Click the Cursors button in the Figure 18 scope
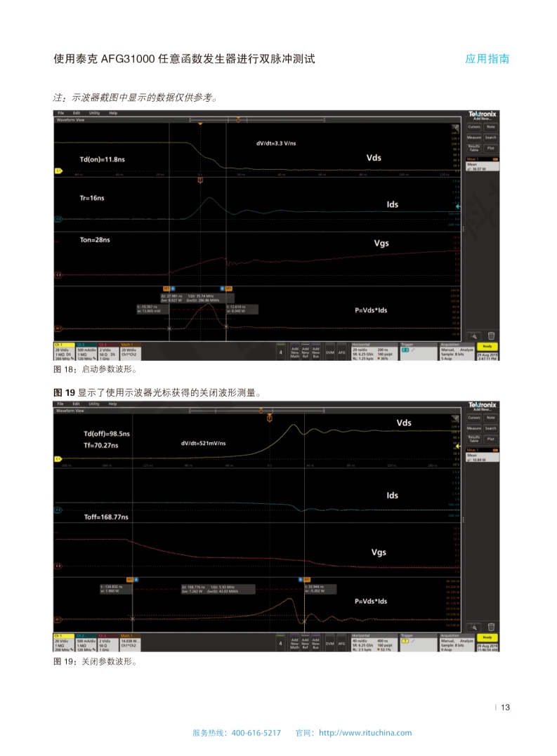557x756 pixels. coord(474,126)
